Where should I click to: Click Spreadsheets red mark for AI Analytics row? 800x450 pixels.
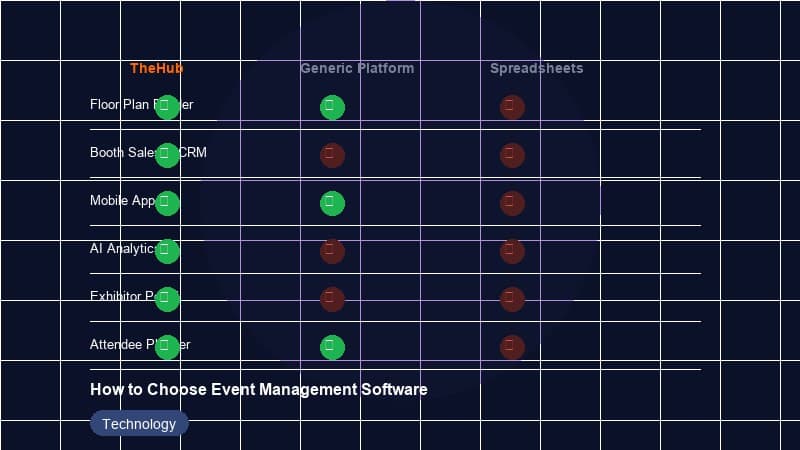click(512, 251)
